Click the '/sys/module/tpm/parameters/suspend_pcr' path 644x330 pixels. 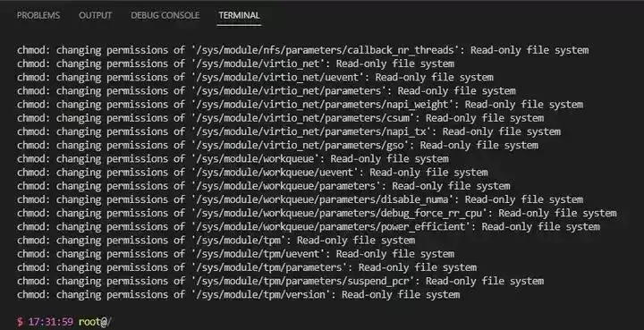(305, 281)
